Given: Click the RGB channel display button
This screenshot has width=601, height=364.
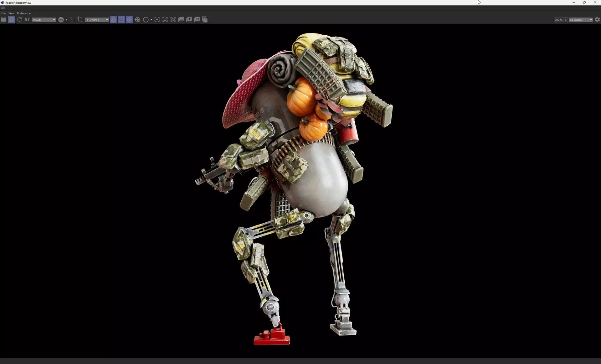Looking at the screenshot, I should [61, 20].
